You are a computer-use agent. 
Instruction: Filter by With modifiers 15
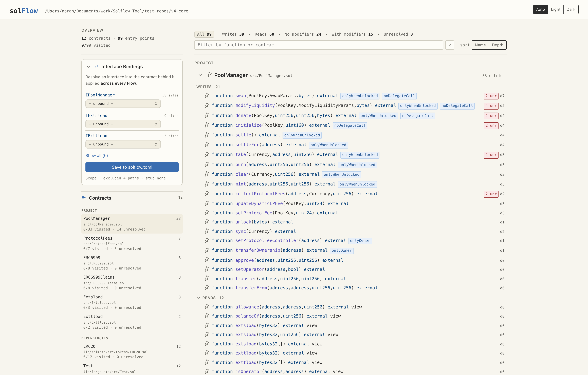pyautogui.click(x=352, y=34)
